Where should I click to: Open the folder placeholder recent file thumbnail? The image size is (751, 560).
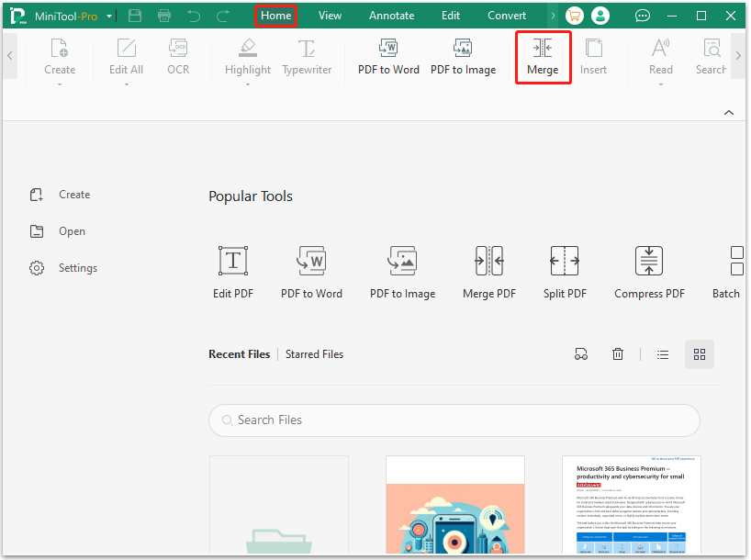click(x=279, y=505)
